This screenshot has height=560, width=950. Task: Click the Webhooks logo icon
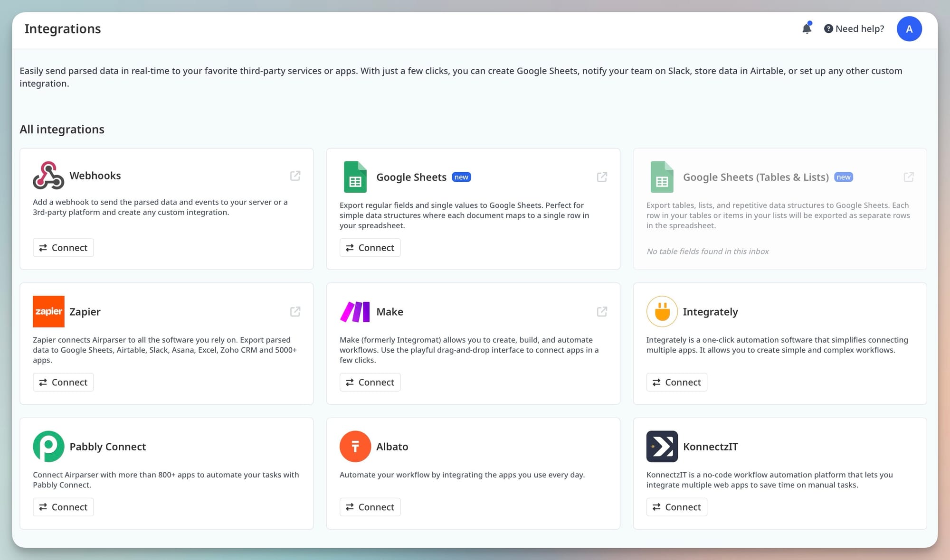click(x=48, y=175)
